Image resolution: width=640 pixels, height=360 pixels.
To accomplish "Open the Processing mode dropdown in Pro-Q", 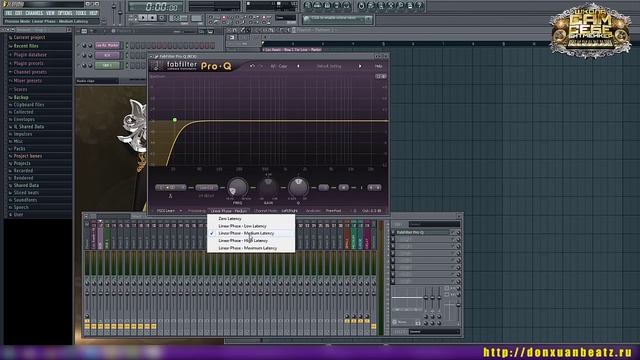I will [x=229, y=211].
